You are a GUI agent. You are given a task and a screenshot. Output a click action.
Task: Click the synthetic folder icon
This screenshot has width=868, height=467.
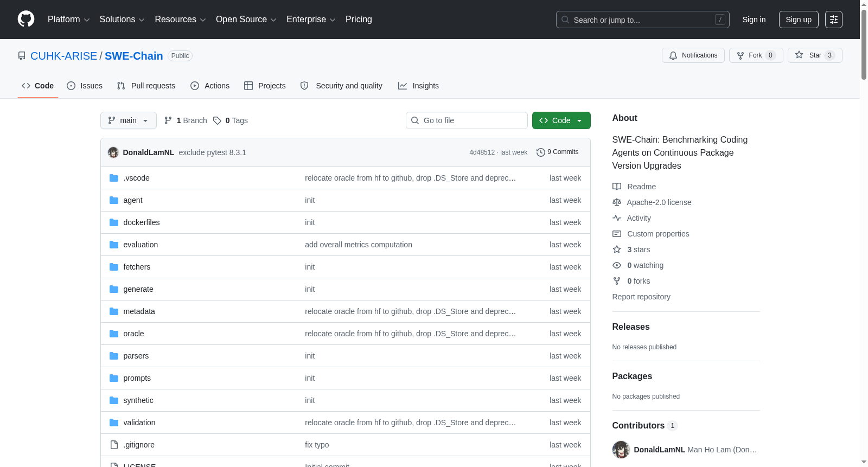[x=114, y=400]
